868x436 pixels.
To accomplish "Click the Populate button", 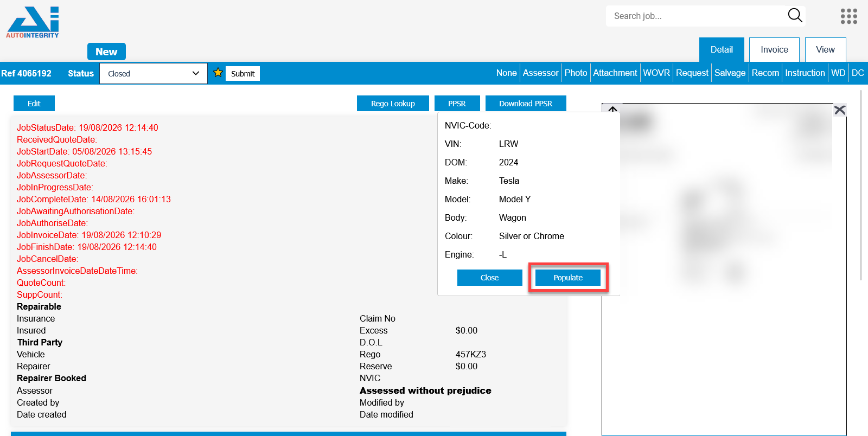I will pos(568,278).
